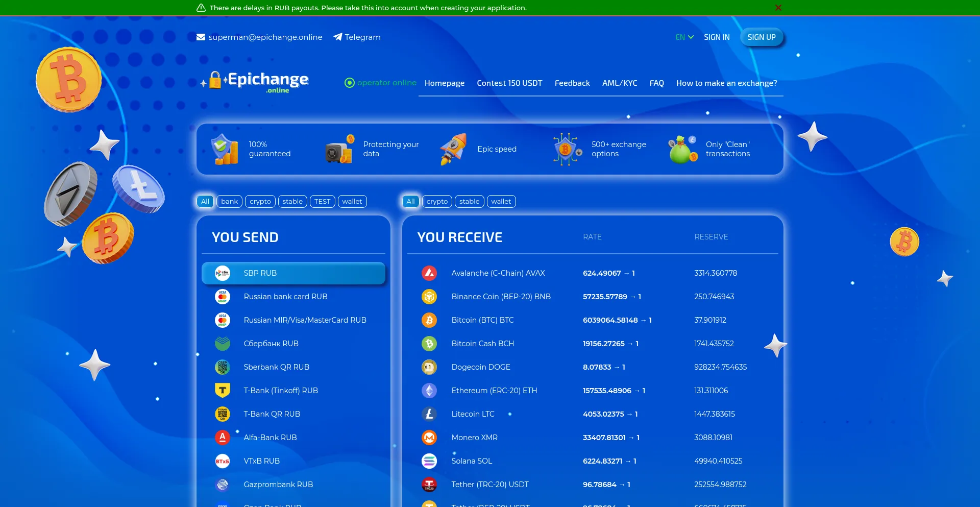Image resolution: width=980 pixels, height=507 pixels.
Task: Open How to make an exchange
Action: coord(727,83)
